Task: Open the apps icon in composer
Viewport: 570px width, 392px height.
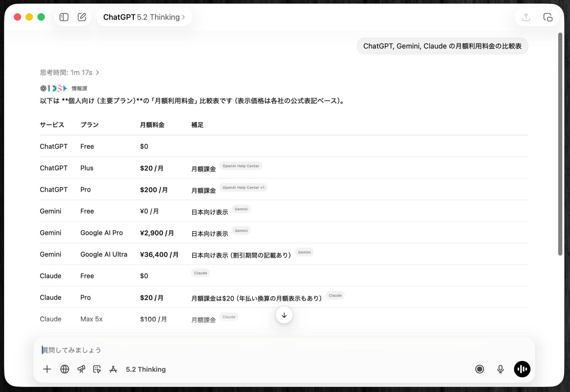Action: pyautogui.click(x=113, y=369)
